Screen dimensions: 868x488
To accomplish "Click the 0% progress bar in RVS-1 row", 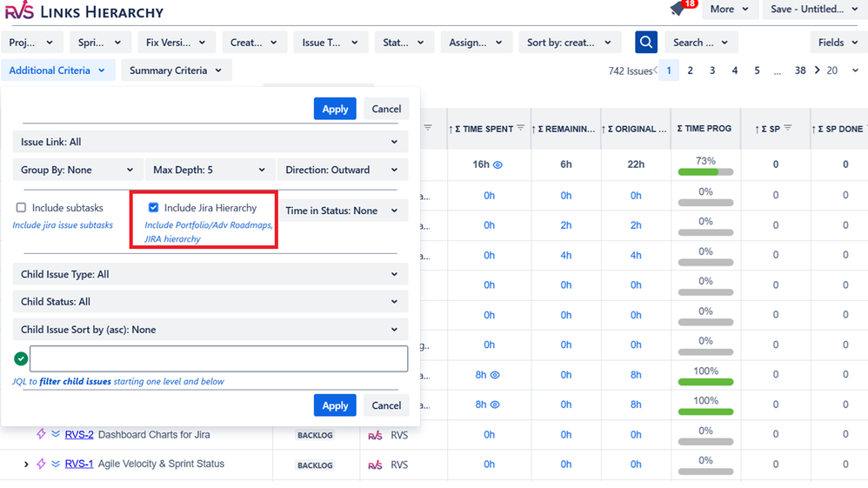I will click(x=706, y=472).
